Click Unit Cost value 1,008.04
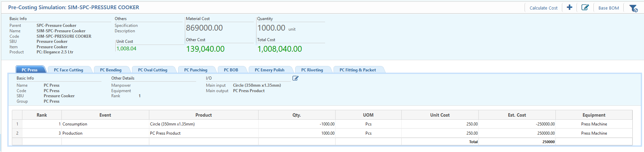 [x=127, y=49]
